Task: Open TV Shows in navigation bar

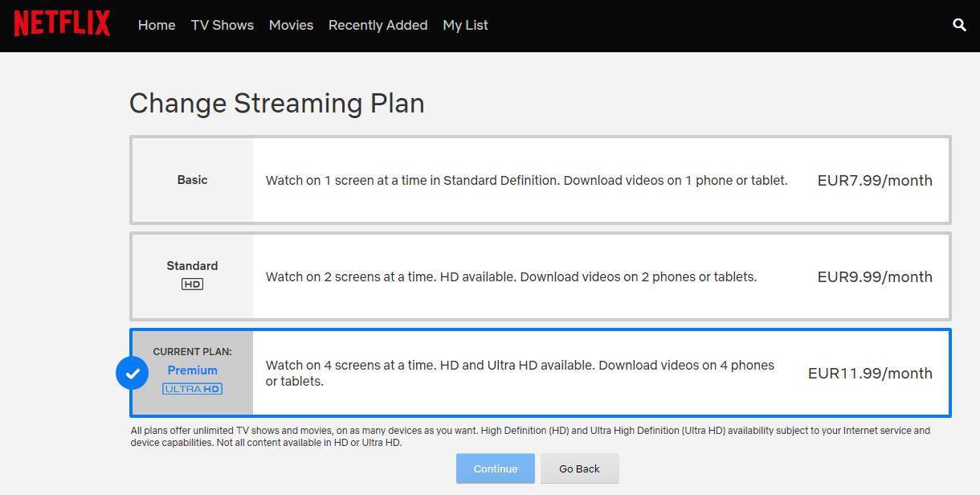Action: (223, 25)
